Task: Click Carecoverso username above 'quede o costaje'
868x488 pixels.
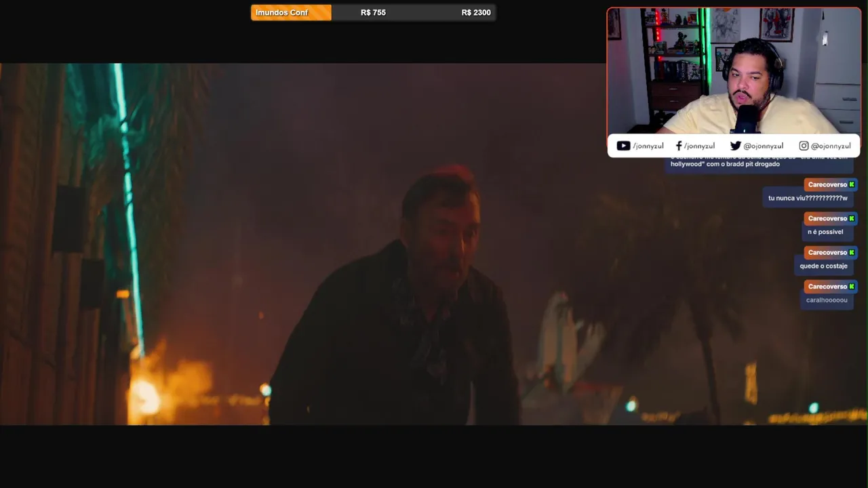Action: pyautogui.click(x=827, y=252)
